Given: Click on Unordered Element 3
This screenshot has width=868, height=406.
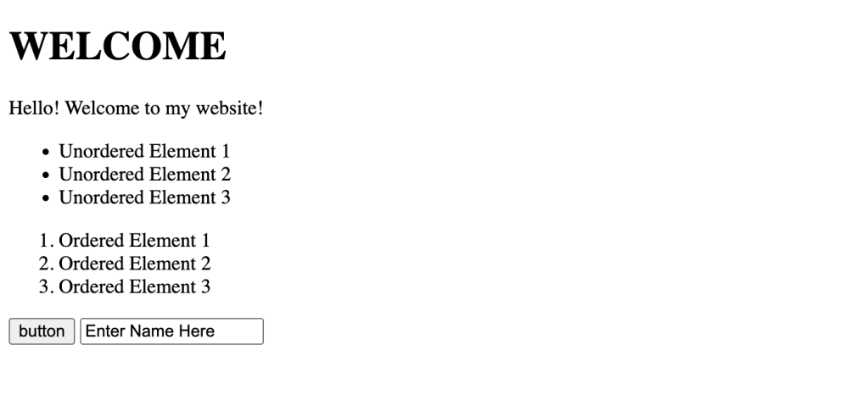Looking at the screenshot, I should click(x=144, y=197).
